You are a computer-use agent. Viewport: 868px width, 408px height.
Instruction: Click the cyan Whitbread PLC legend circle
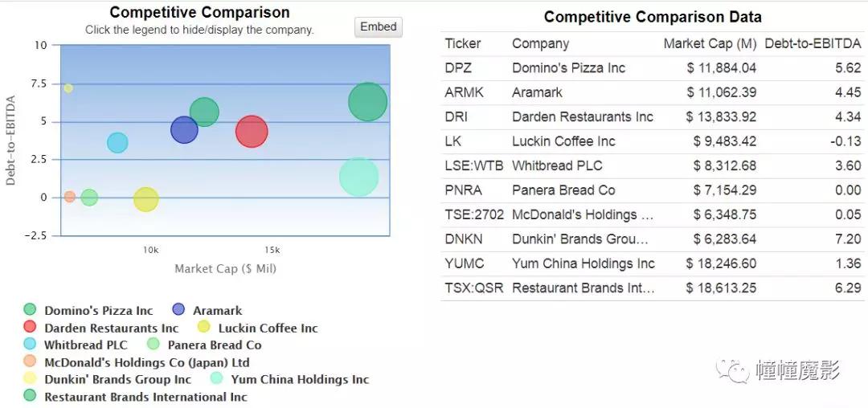31,345
